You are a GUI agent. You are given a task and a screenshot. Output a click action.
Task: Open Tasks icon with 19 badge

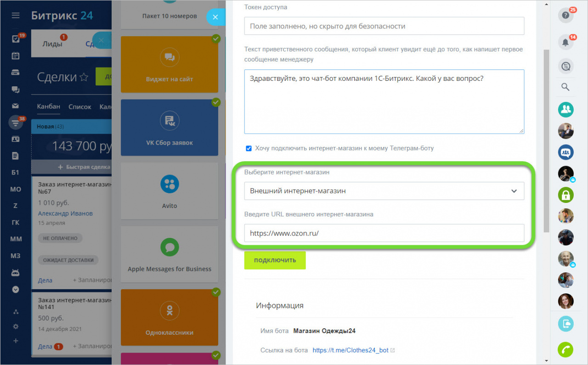tap(15, 39)
